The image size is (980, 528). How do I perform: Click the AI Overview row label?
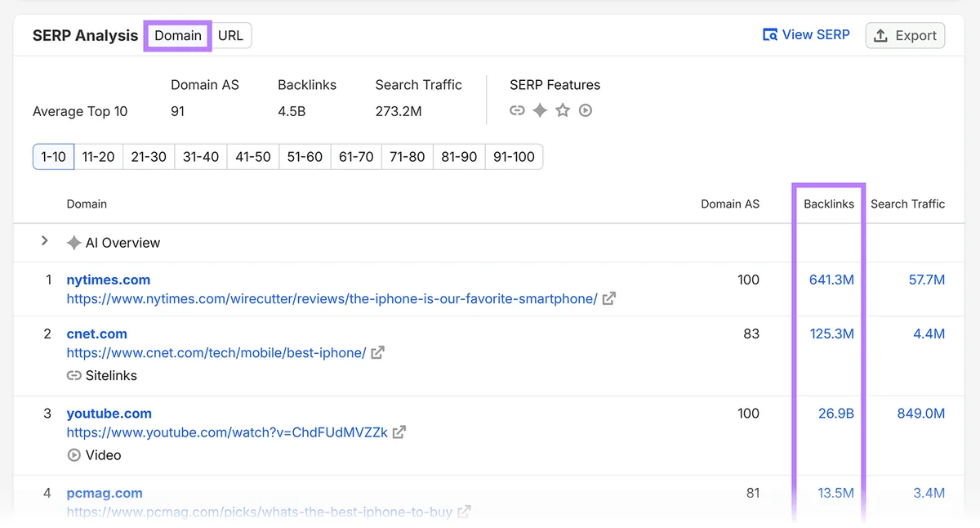pyautogui.click(x=122, y=243)
